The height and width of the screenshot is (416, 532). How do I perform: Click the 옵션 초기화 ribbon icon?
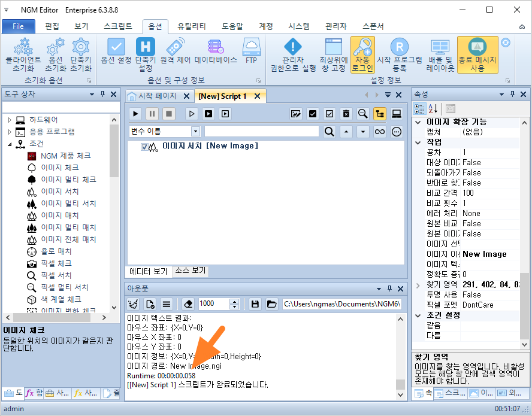click(56, 55)
